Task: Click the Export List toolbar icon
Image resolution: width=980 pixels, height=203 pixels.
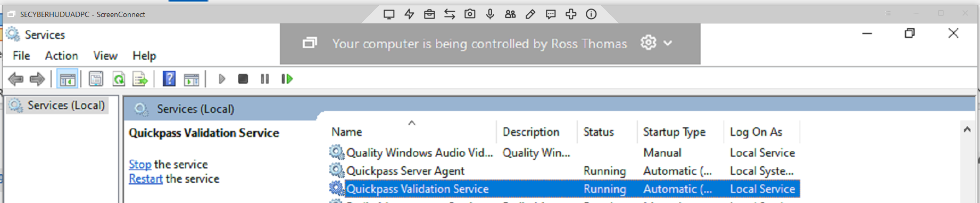Action: [x=140, y=79]
